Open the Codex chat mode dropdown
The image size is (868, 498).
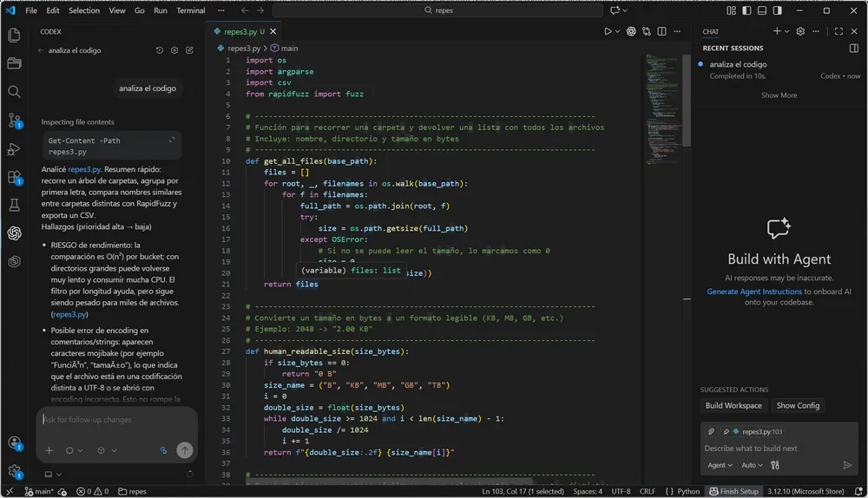[74, 450]
